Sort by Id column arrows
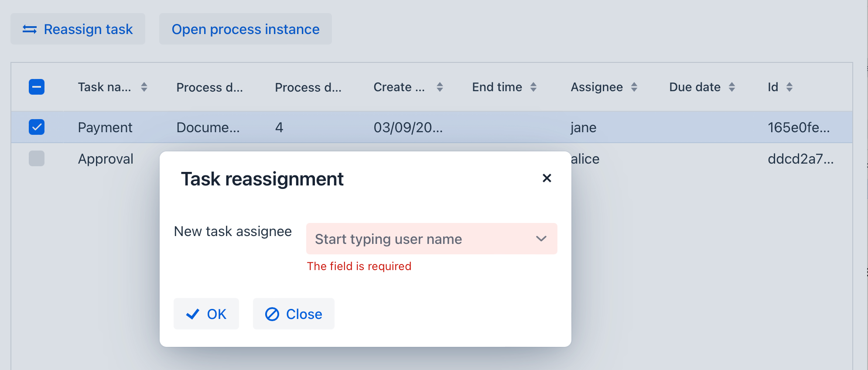 coord(789,87)
